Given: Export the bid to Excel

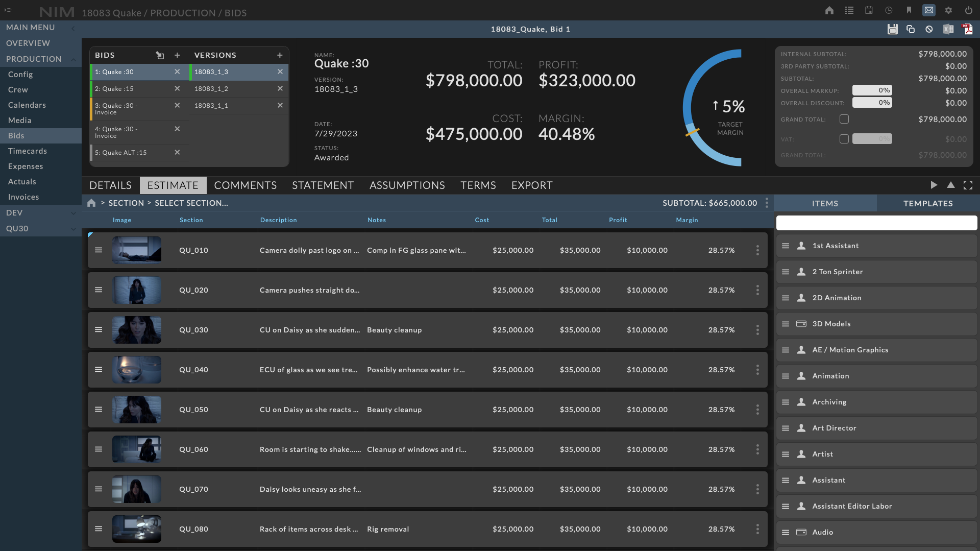Looking at the screenshot, I should pyautogui.click(x=949, y=29).
